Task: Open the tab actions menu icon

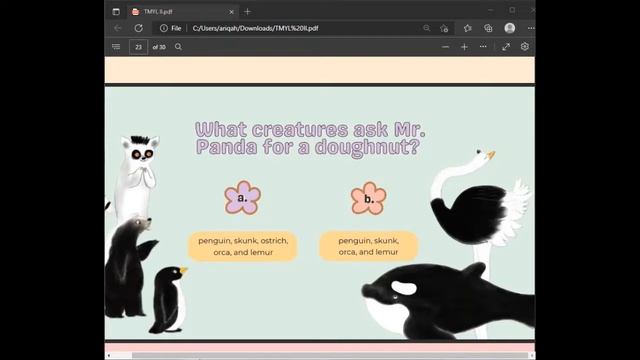Action: [116, 11]
